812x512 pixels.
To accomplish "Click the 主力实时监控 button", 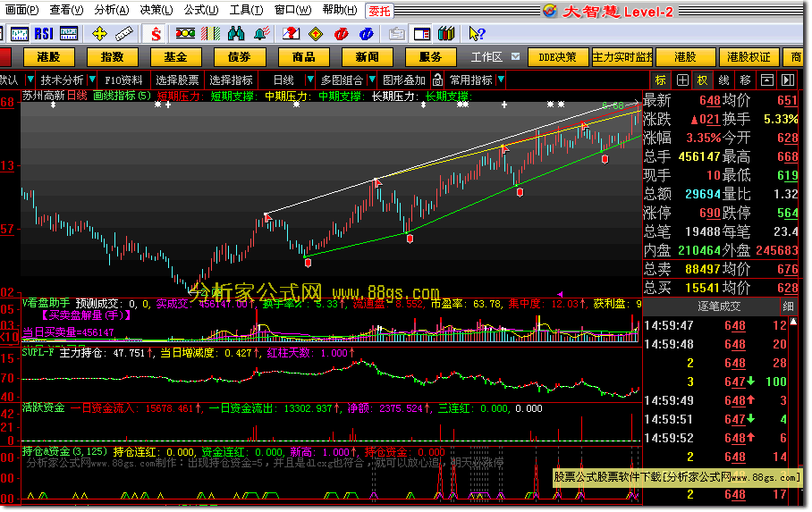I will (x=622, y=57).
